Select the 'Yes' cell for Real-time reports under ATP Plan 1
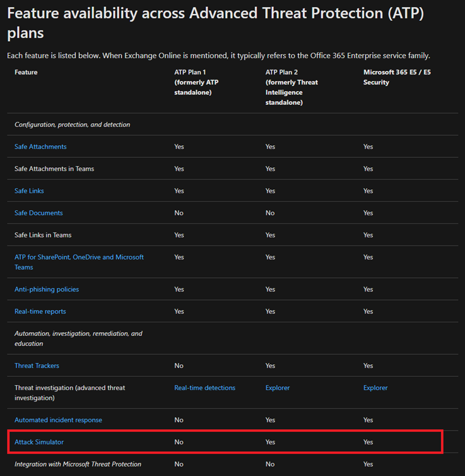 click(x=179, y=311)
